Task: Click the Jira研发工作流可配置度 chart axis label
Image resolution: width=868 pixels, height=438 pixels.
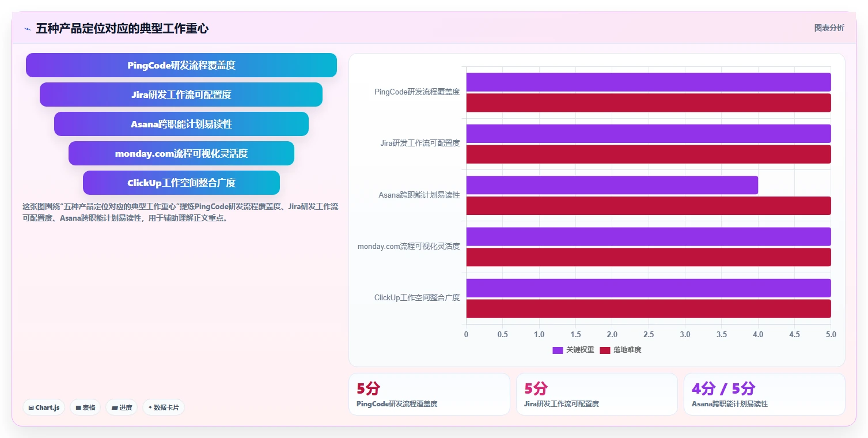Action: coord(420,143)
